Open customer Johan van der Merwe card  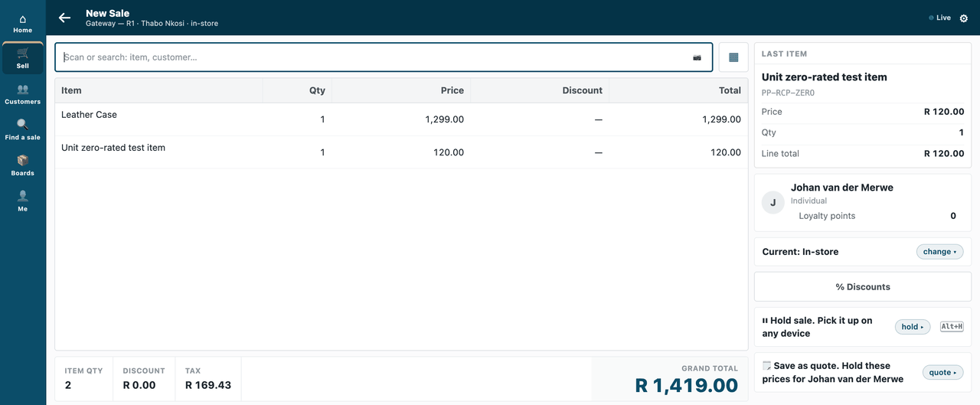tap(863, 202)
